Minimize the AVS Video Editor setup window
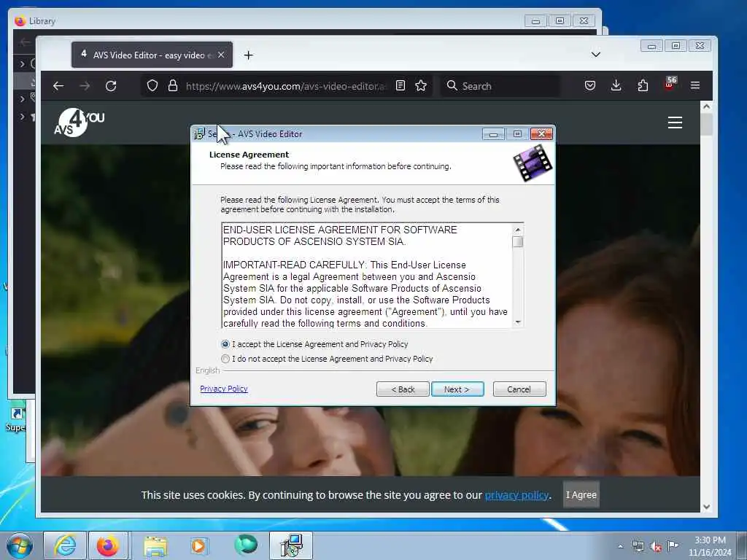The height and width of the screenshot is (560, 747). coord(494,134)
